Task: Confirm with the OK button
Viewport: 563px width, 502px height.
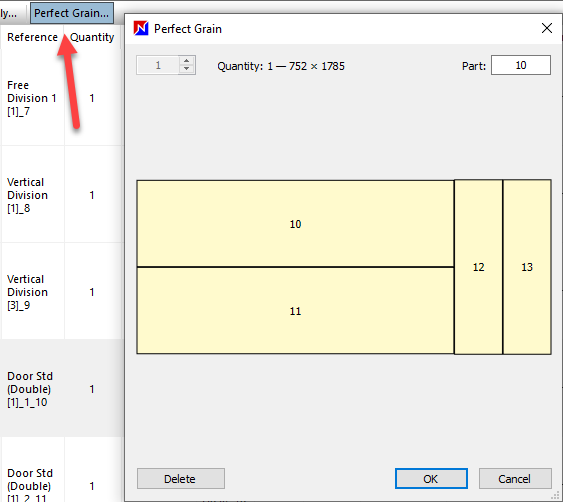Action: (431, 479)
